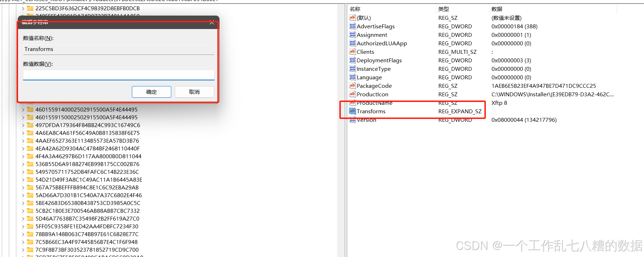
Task: Click folder icon of 5495705711752DB4FAFC6C14B223E36C
Action: coord(30,172)
